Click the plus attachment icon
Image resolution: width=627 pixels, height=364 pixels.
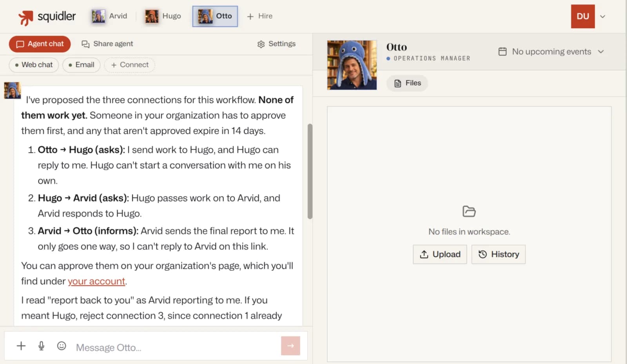click(x=21, y=346)
